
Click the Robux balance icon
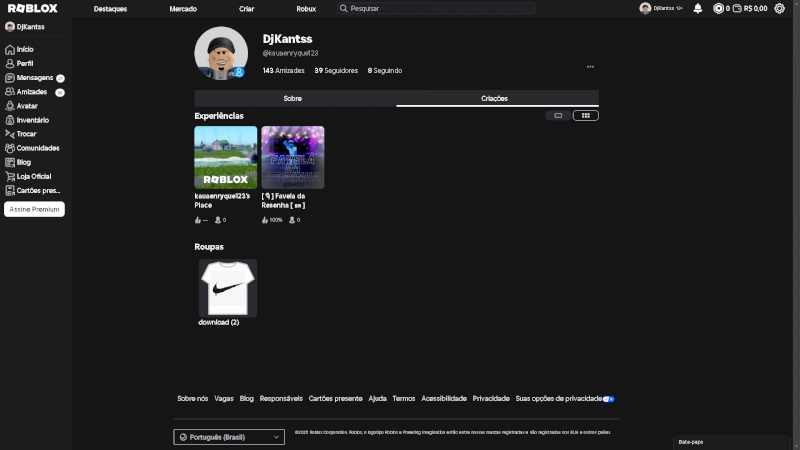click(x=719, y=8)
